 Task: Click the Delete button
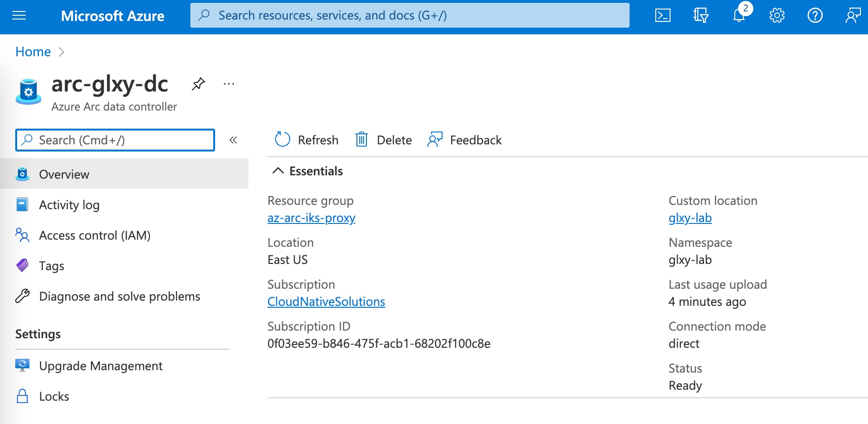pyautogui.click(x=383, y=140)
